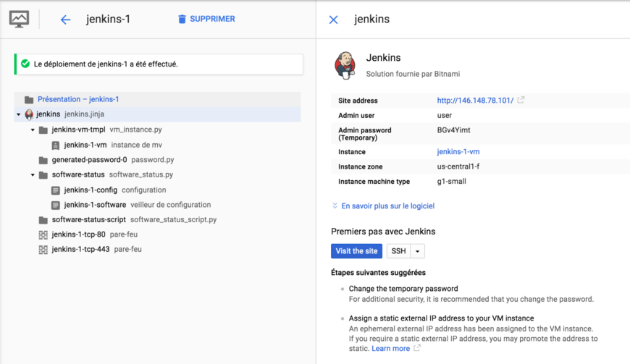Click the jenkins-1-software document icon
Image resolution: width=630 pixels, height=364 pixels.
pyautogui.click(x=56, y=205)
